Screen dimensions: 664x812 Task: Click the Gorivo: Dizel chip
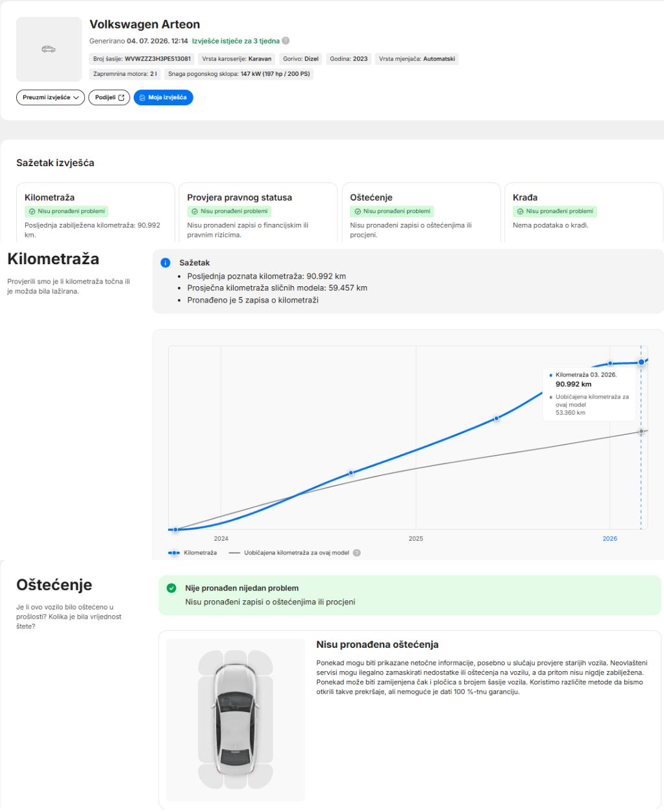pos(301,58)
